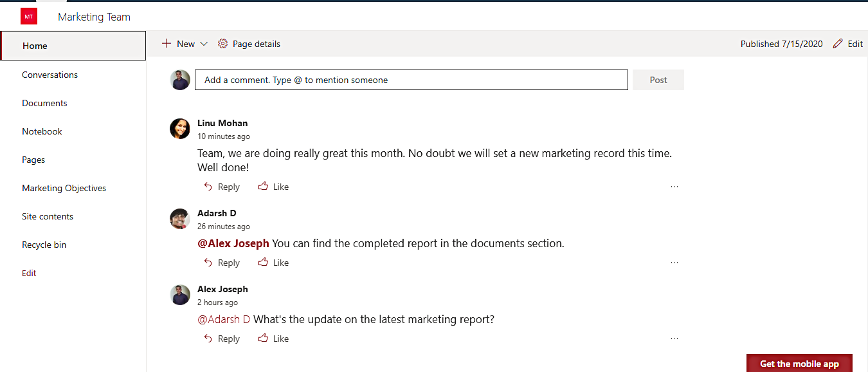Click the Page details gear icon
This screenshot has width=868, height=372.
[x=222, y=43]
